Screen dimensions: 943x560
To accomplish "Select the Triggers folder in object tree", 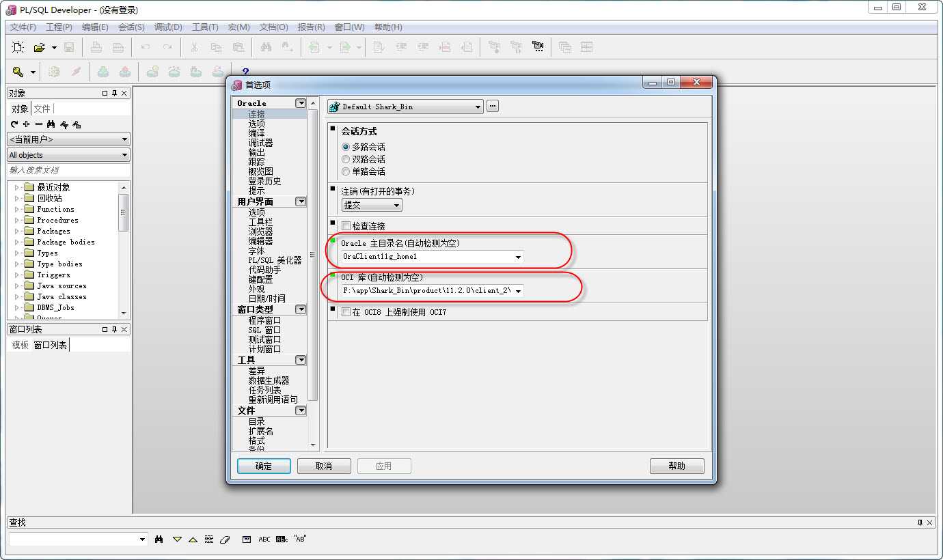I will pyautogui.click(x=53, y=275).
